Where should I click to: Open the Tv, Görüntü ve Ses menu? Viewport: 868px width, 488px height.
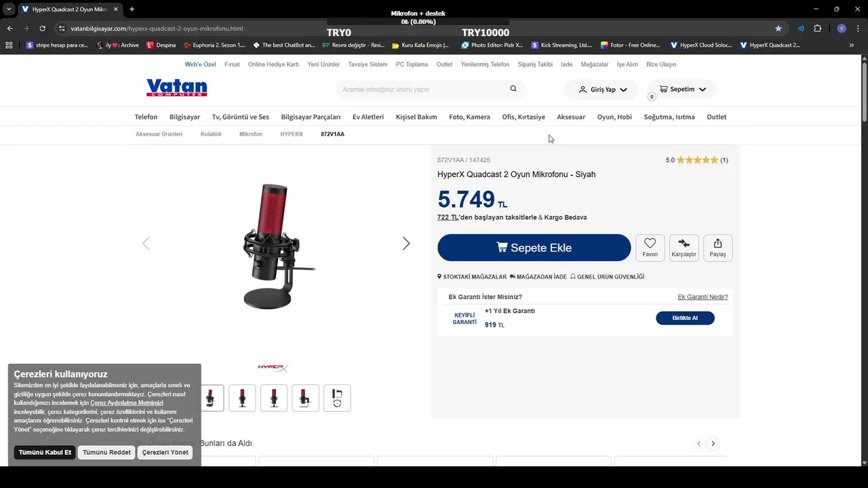(x=240, y=117)
